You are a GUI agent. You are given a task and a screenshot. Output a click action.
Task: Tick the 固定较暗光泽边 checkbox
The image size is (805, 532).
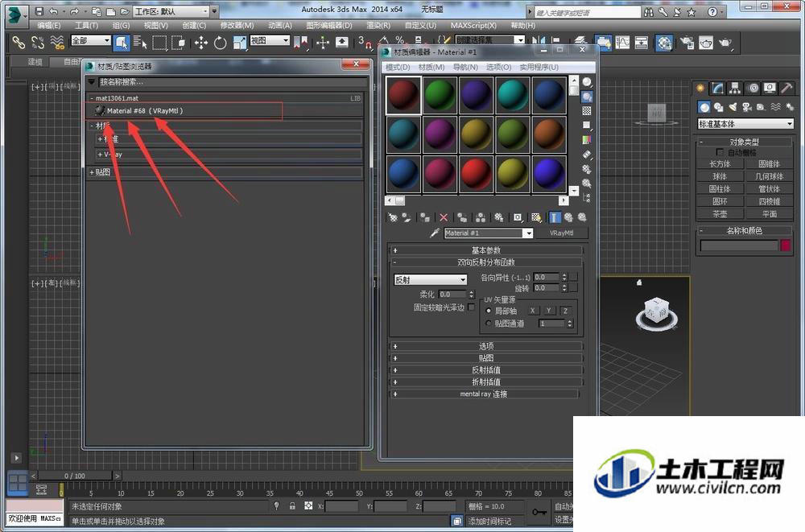[x=471, y=307]
